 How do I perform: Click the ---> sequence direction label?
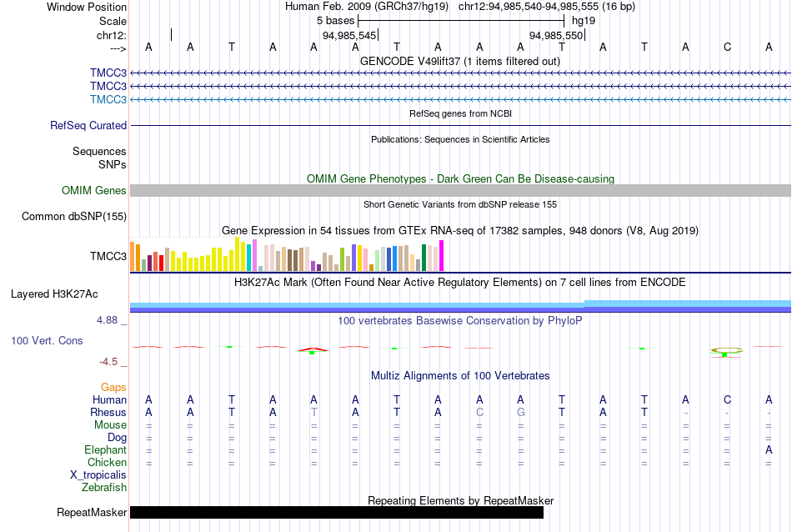[118, 48]
